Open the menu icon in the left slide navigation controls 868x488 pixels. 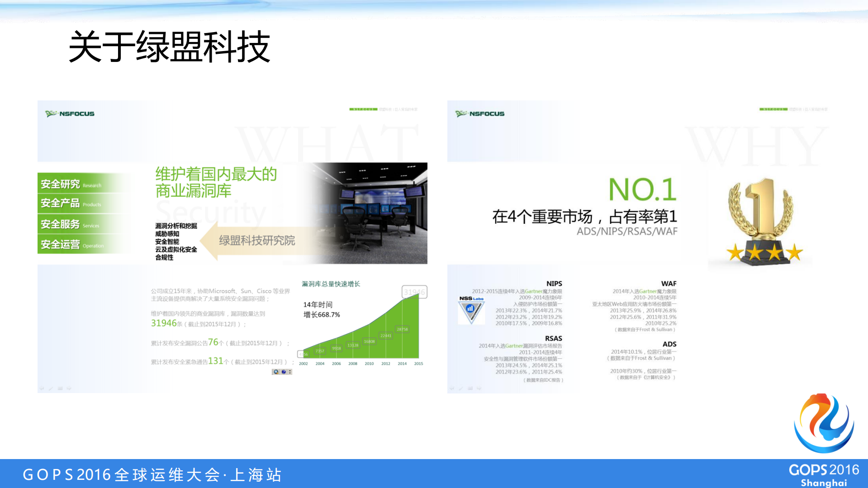[x=60, y=388]
